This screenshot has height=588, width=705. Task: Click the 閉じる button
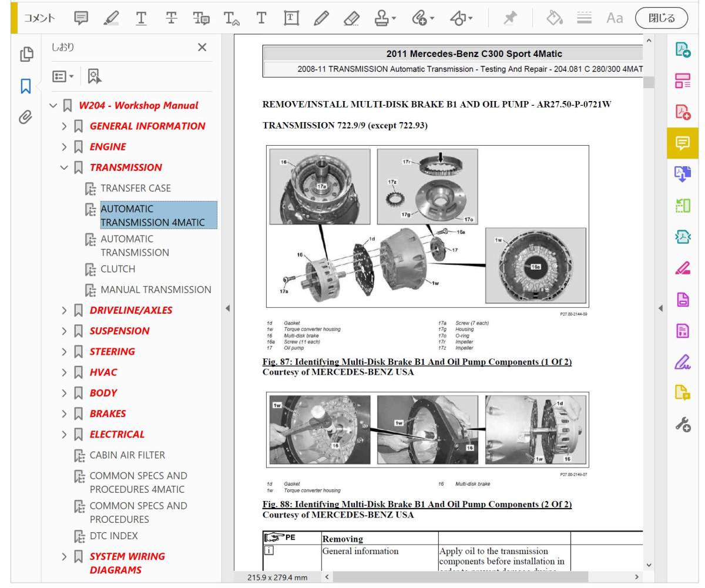(662, 18)
